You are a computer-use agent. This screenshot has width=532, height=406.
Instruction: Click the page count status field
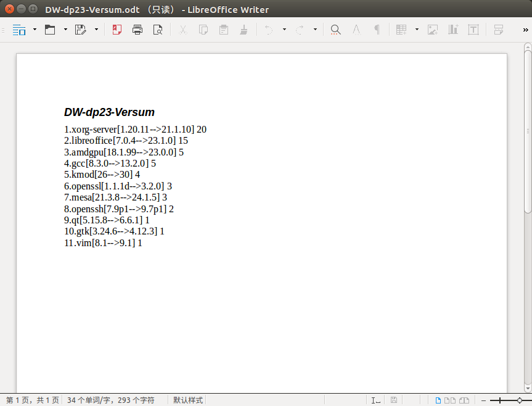[x=33, y=400]
